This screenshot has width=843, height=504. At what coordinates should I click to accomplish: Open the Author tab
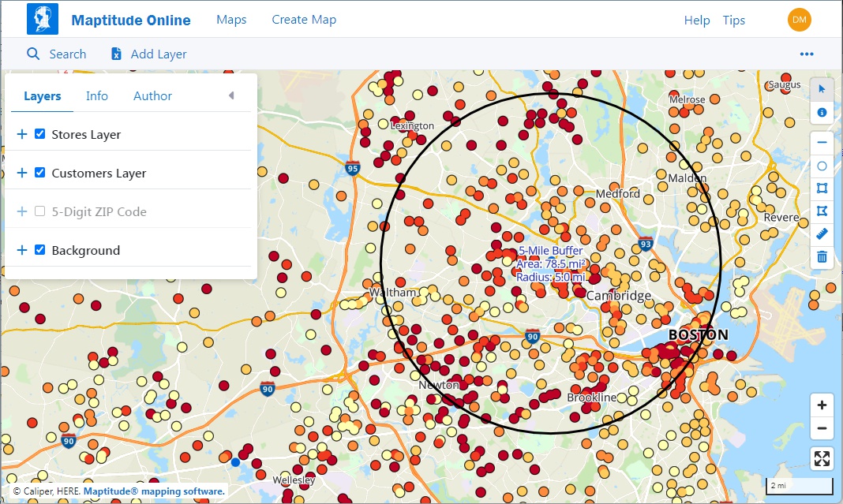click(x=152, y=96)
